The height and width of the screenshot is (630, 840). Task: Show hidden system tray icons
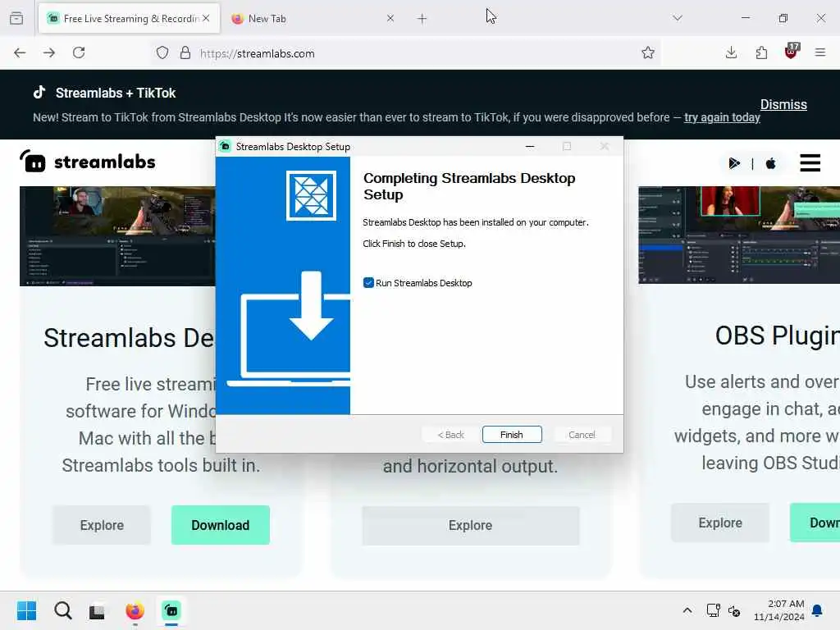687,610
